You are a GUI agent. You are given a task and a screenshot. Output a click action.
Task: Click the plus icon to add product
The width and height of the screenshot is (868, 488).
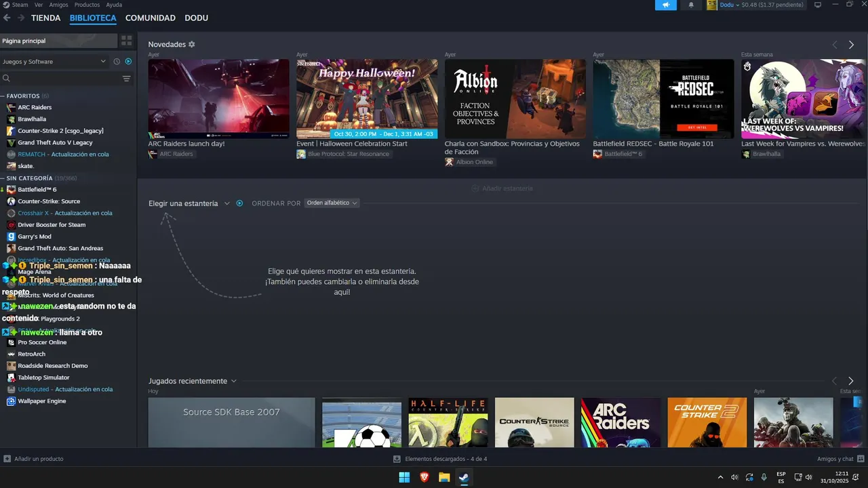[x=7, y=459]
